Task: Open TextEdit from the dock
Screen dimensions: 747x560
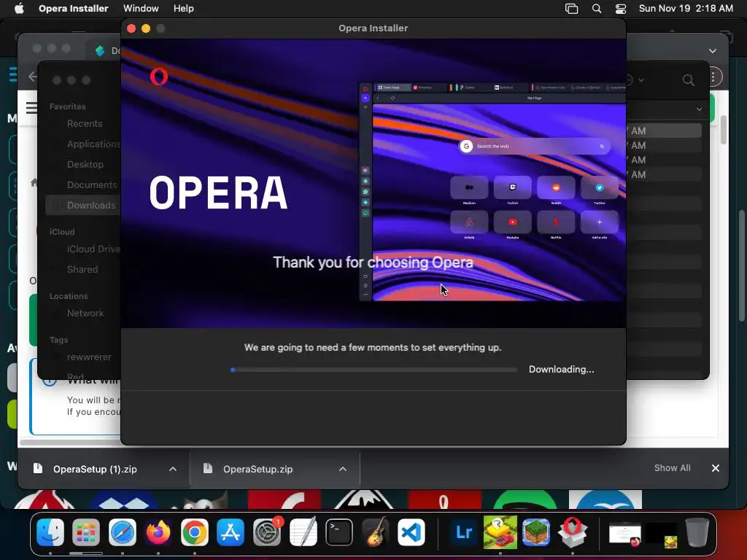Action: [x=303, y=532]
